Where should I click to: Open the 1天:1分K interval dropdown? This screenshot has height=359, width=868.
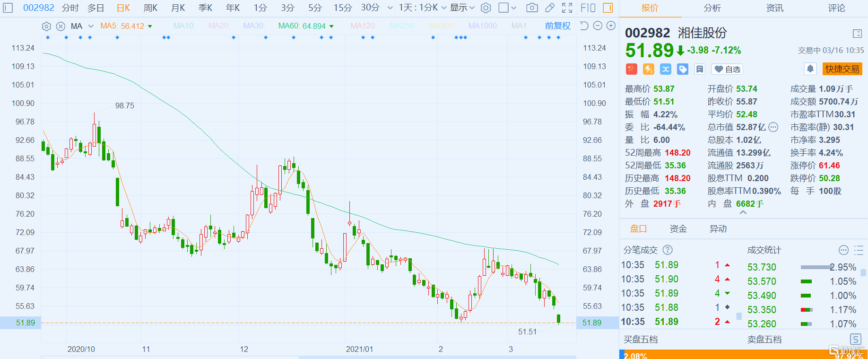[422, 8]
